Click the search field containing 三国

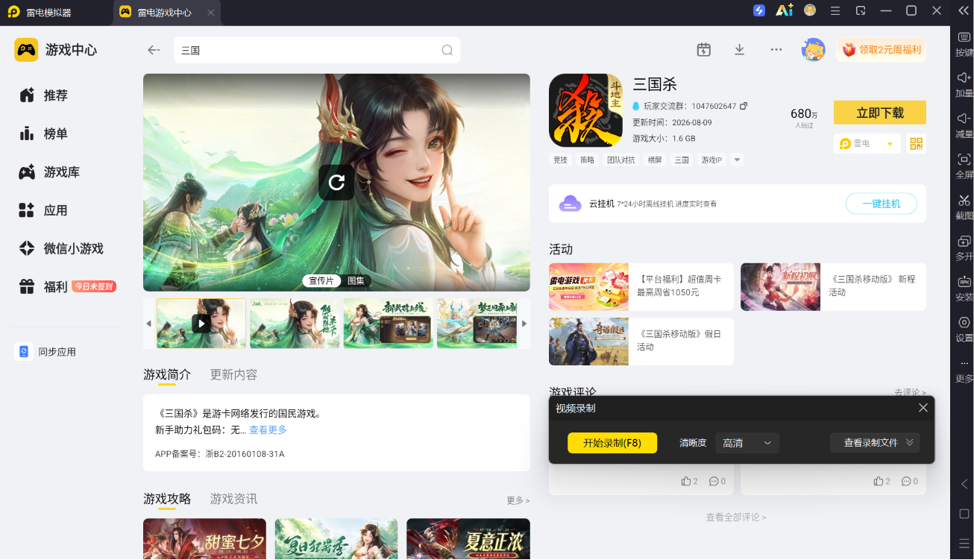point(317,50)
